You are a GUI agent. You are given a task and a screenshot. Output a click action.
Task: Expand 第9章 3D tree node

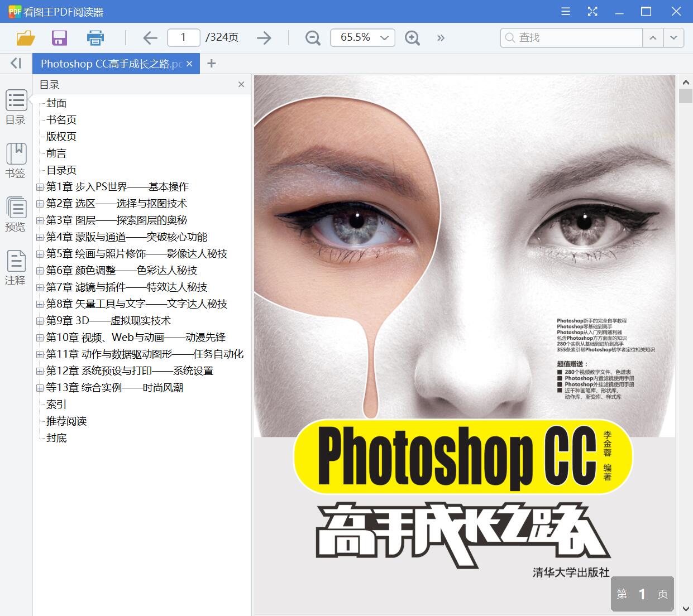(x=40, y=321)
